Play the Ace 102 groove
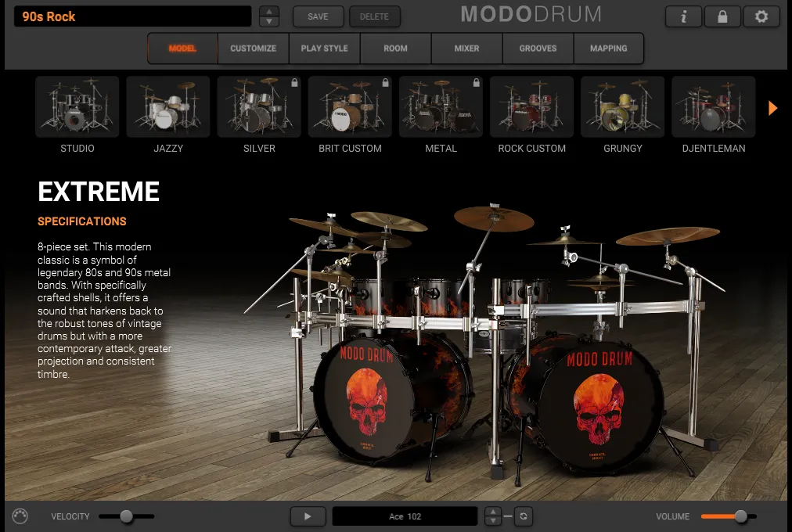Image resolution: width=792 pixels, height=532 pixels. pos(308,516)
